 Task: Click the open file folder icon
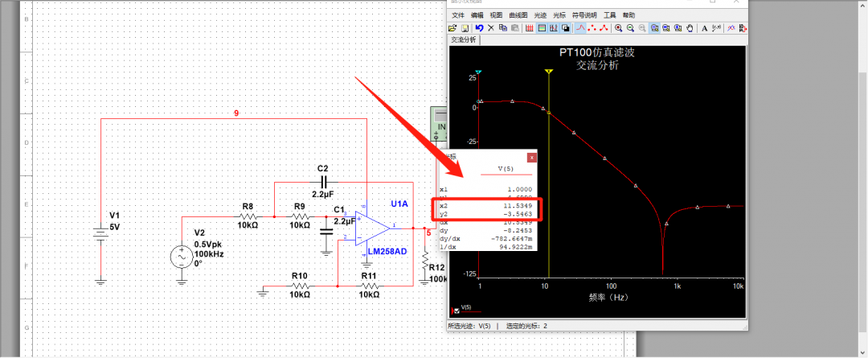tap(452, 27)
